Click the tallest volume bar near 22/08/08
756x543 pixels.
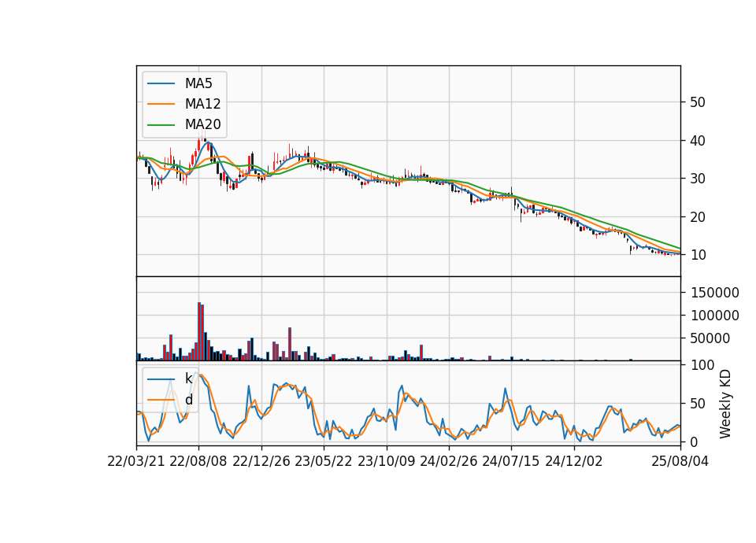tap(199, 331)
